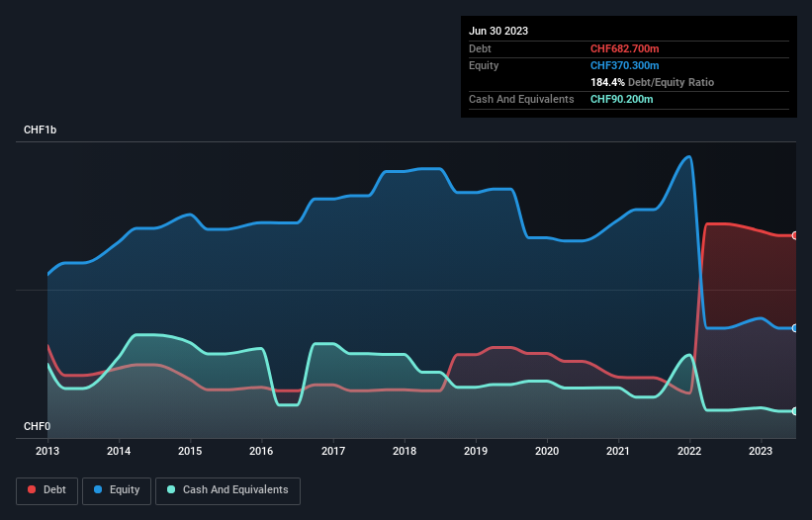Image resolution: width=812 pixels, height=520 pixels.
Task: Click the 2017 x-axis label
Action: point(333,451)
